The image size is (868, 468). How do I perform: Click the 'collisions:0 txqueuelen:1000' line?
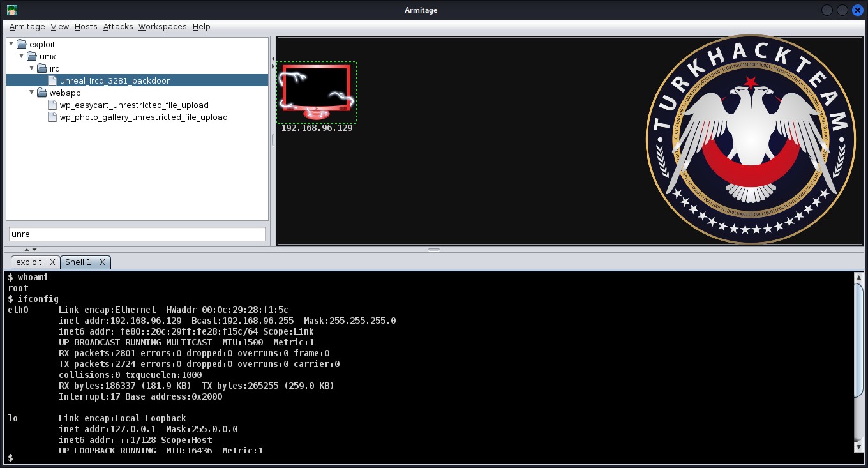tap(130, 375)
